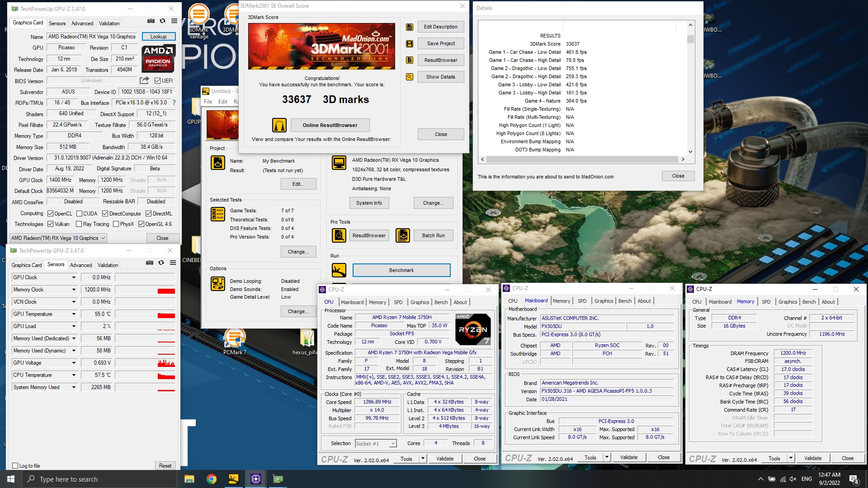868x488 pixels.
Task: Open the notification center icon
Action: [x=854, y=479]
